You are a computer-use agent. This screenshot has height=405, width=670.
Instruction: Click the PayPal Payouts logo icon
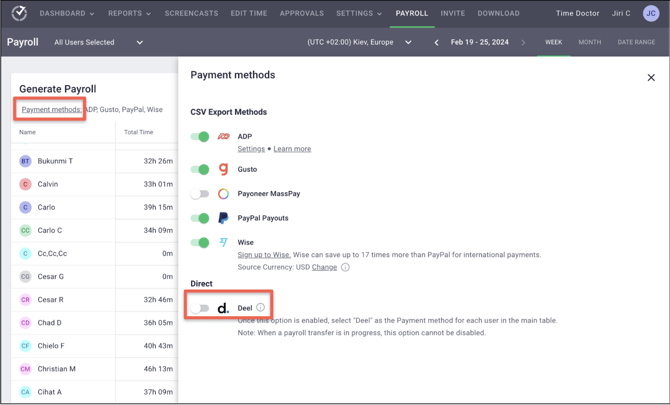click(x=223, y=218)
